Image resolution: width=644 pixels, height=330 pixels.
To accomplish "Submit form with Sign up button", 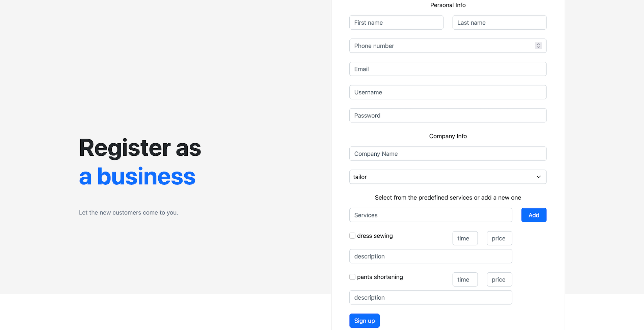I will [x=364, y=321].
